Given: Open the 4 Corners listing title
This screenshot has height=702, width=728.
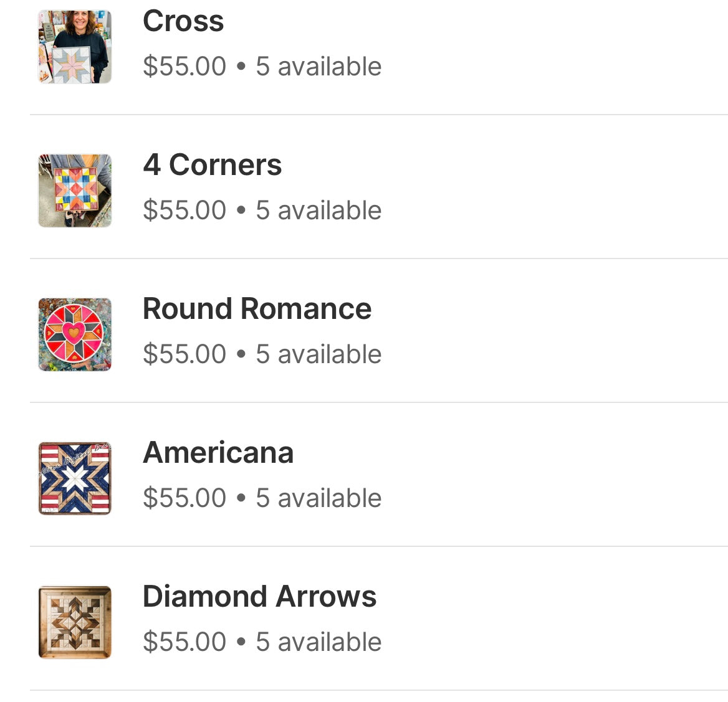Looking at the screenshot, I should coord(212,165).
